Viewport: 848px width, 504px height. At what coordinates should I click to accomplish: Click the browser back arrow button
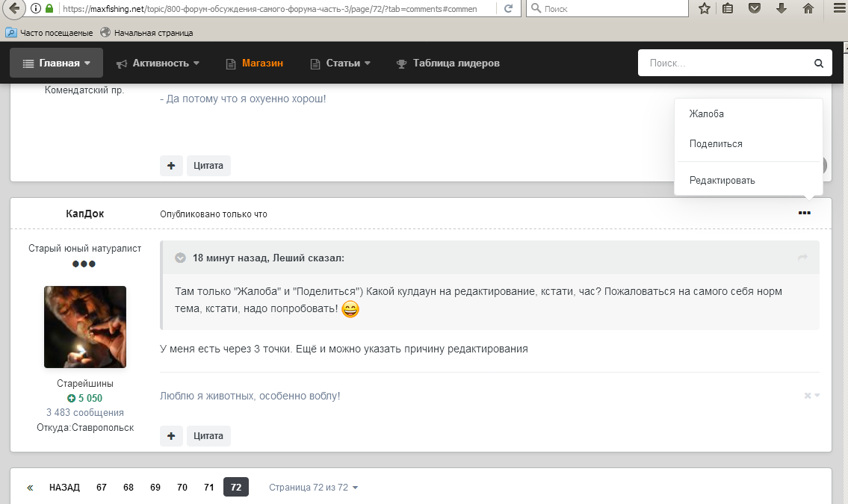click(14, 9)
